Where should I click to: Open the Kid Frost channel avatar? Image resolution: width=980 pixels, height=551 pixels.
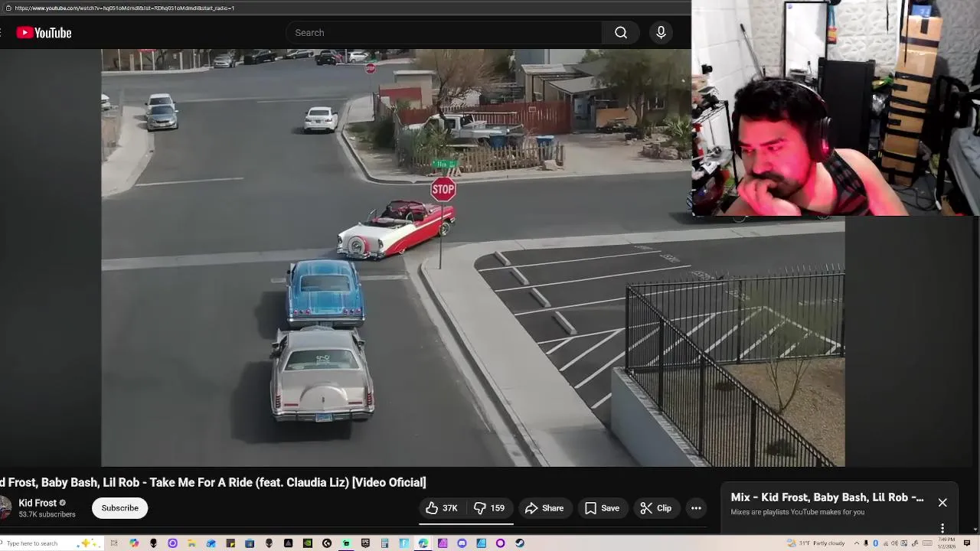(5, 508)
